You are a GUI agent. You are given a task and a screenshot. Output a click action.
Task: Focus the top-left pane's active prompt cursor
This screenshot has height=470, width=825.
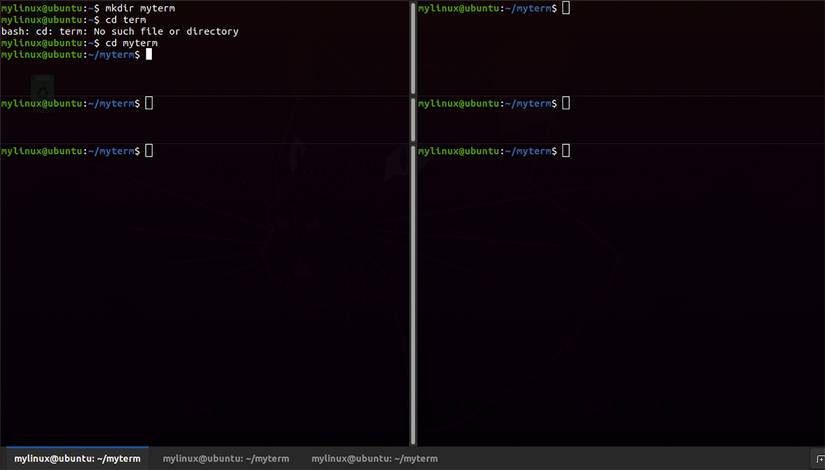click(x=149, y=54)
